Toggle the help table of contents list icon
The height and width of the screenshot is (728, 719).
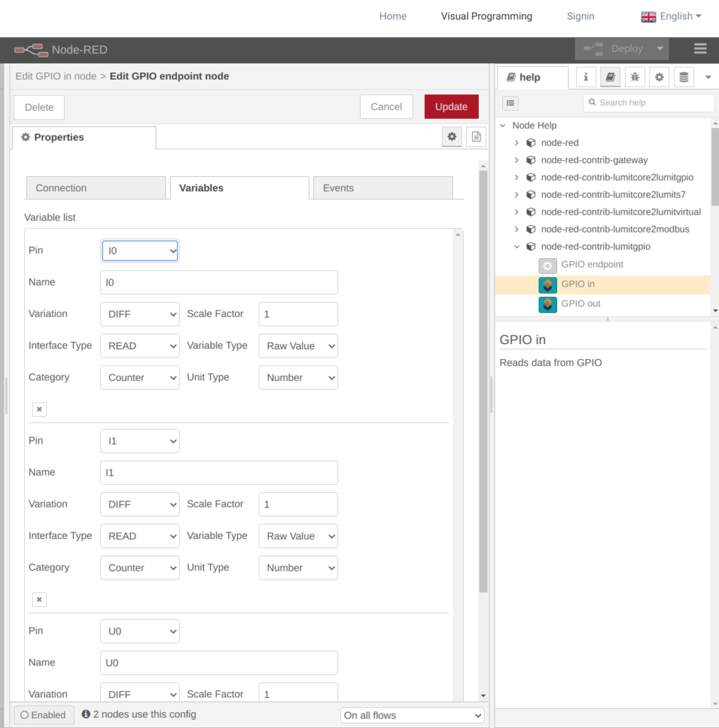[510, 103]
